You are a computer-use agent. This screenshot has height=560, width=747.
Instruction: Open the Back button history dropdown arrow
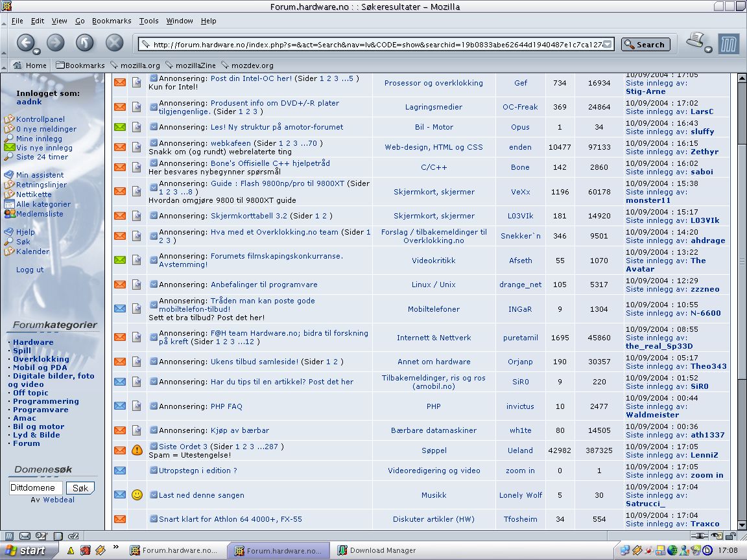(x=36, y=51)
